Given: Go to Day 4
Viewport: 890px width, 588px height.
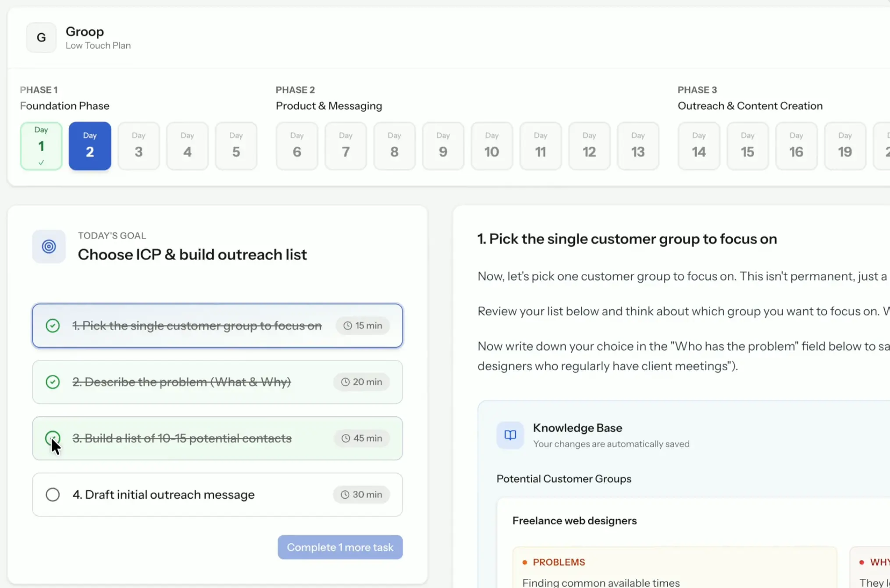Looking at the screenshot, I should [x=187, y=146].
